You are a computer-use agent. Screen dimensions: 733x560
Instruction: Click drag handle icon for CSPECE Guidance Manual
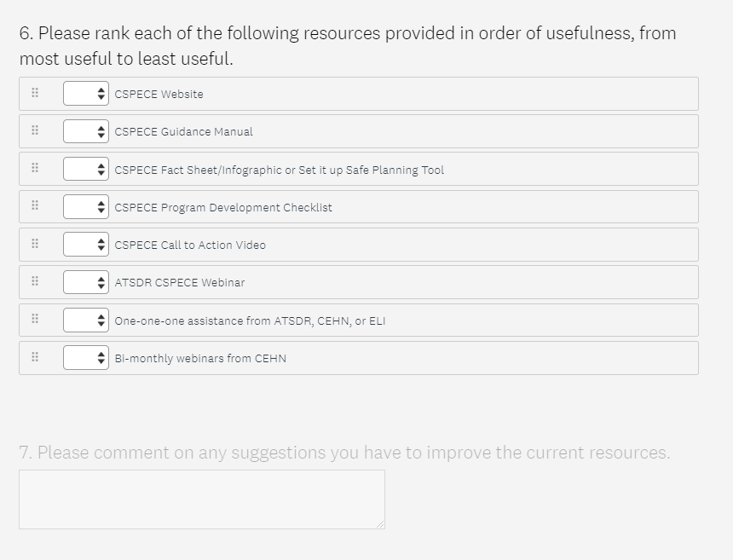point(35,130)
